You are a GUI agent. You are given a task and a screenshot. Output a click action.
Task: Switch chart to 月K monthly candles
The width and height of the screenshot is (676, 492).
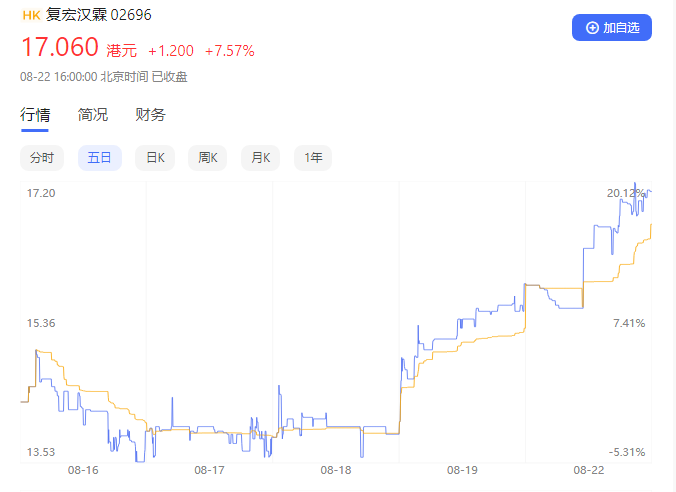click(x=261, y=158)
